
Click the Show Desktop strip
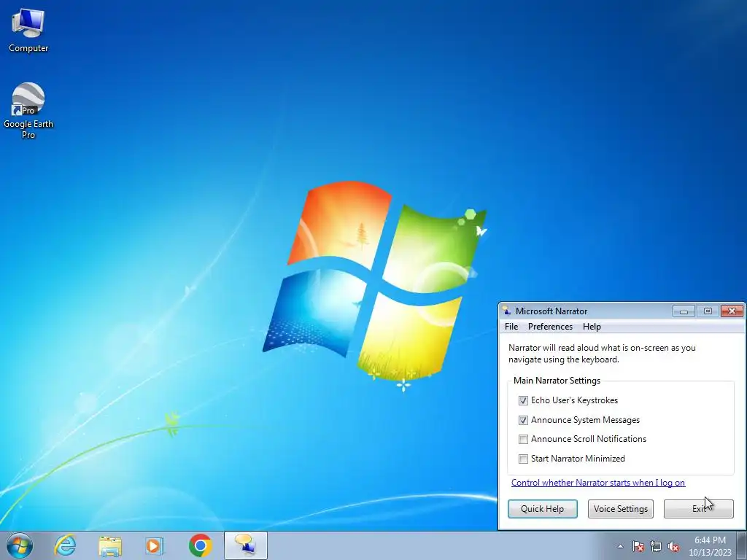point(742,545)
